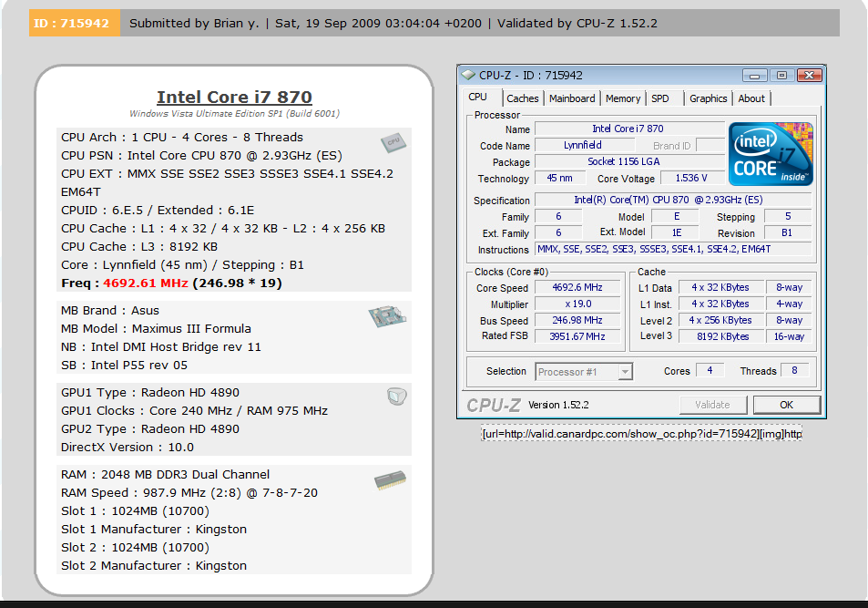Click the Name field showing Intel Core i7 870
The height and width of the screenshot is (608, 868).
(x=629, y=129)
